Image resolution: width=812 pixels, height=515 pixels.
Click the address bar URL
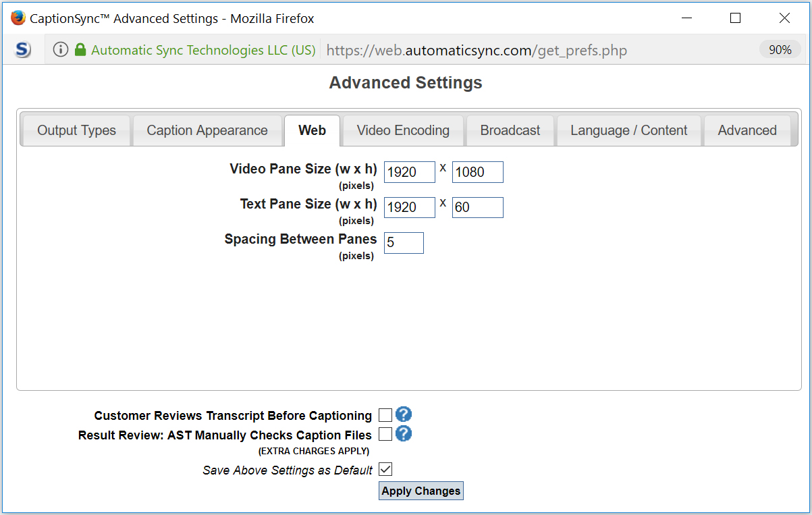click(x=476, y=49)
